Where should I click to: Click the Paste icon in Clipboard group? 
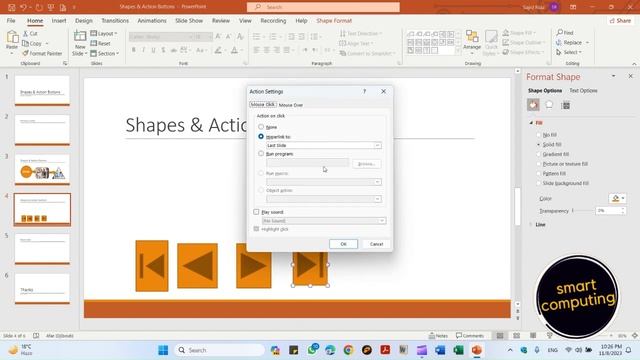pos(12,38)
